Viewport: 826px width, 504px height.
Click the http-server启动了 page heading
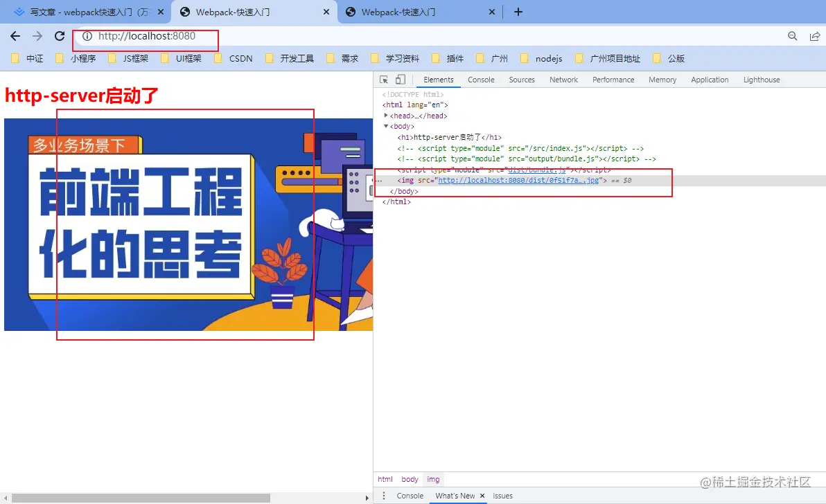[x=82, y=96]
